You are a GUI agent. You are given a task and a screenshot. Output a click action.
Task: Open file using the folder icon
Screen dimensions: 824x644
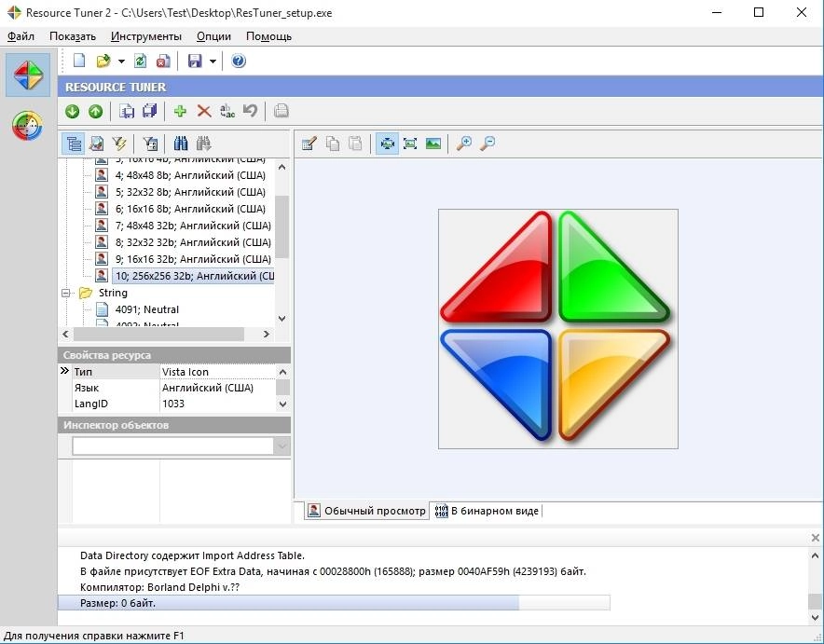[103, 61]
